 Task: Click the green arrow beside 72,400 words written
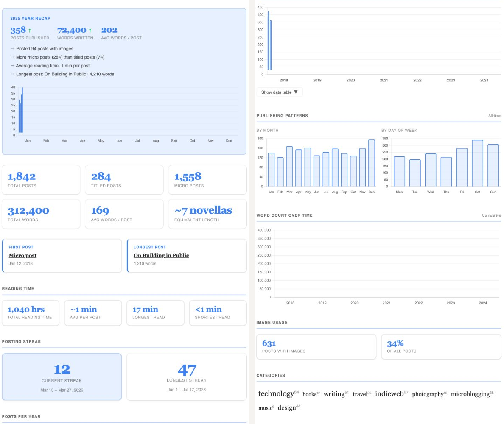click(90, 31)
